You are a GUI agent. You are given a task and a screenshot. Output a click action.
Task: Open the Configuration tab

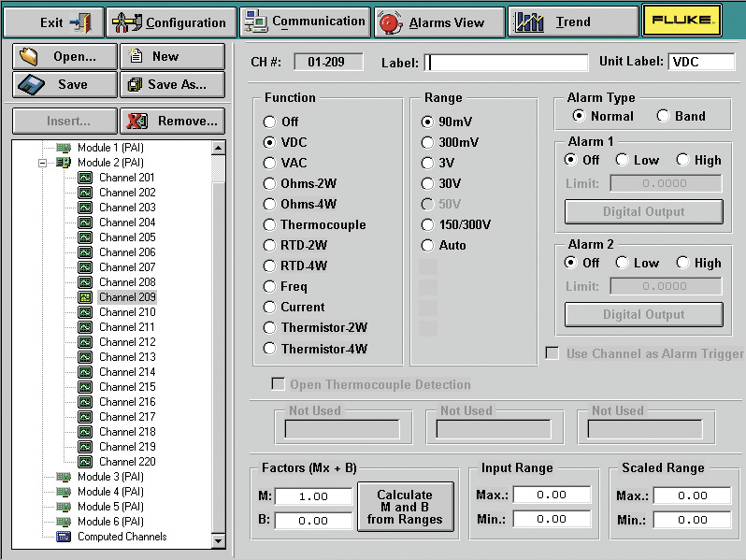coord(171,22)
